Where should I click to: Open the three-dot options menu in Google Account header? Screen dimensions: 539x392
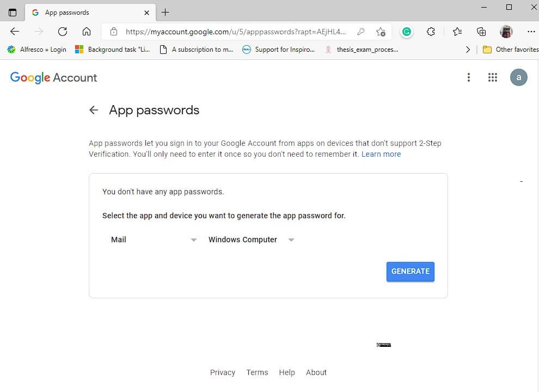pos(469,77)
